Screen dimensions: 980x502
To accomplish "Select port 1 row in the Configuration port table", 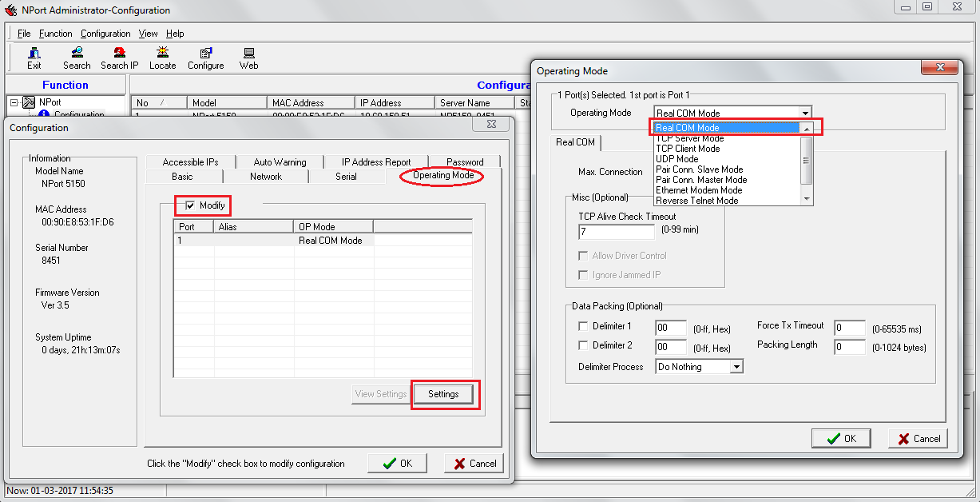I will pos(323,241).
